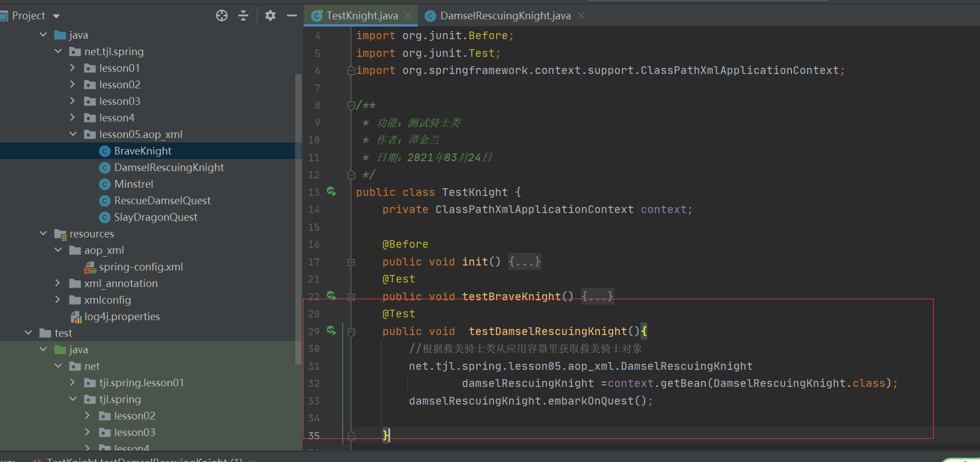Click the Project tree vertical scrollbar
This screenshot has width=980, height=462.
(x=299, y=219)
